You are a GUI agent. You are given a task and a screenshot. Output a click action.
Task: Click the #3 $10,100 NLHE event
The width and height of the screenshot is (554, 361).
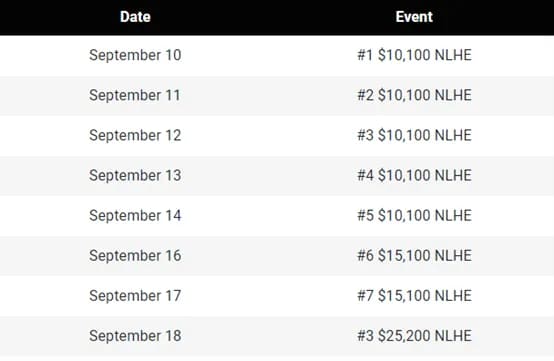pyautogui.click(x=414, y=135)
